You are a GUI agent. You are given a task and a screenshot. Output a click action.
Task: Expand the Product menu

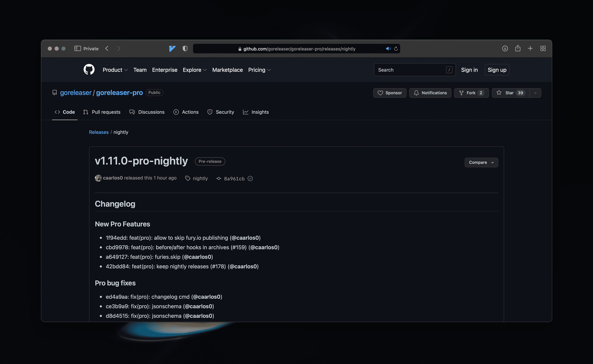(115, 70)
